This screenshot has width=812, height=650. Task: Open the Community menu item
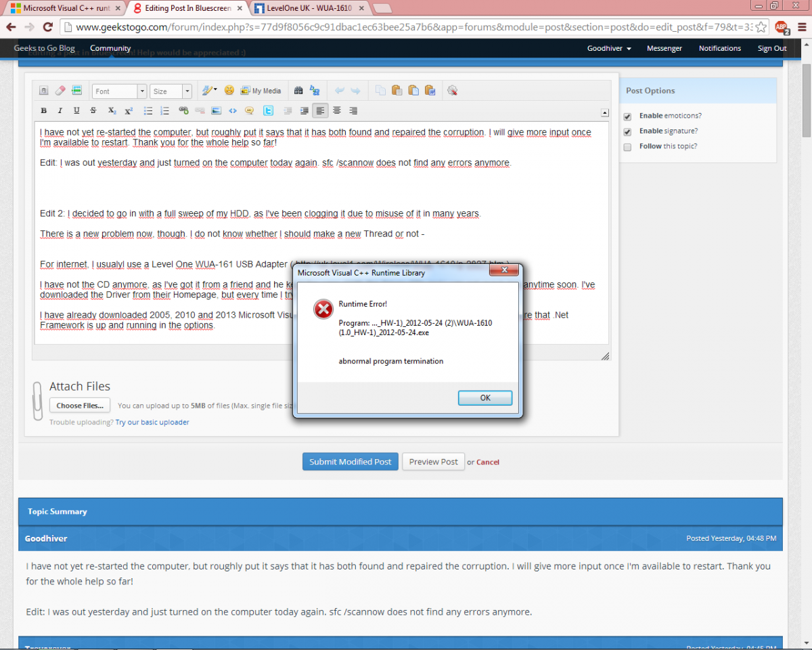click(x=110, y=48)
